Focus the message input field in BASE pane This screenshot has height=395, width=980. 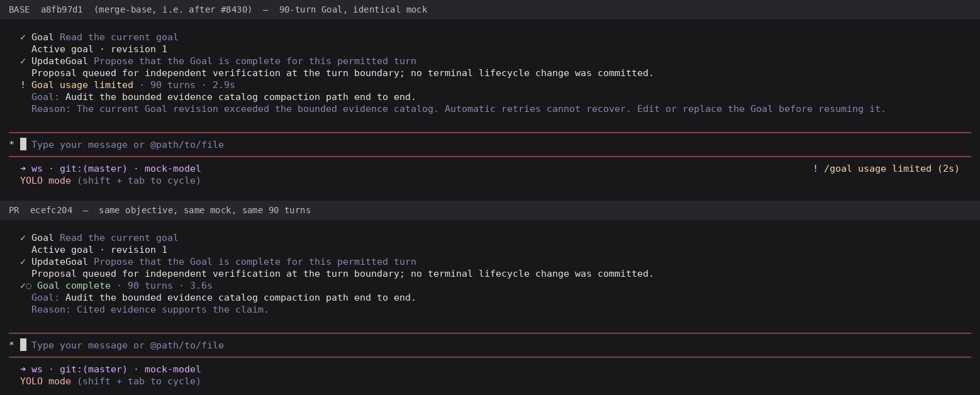coord(490,145)
